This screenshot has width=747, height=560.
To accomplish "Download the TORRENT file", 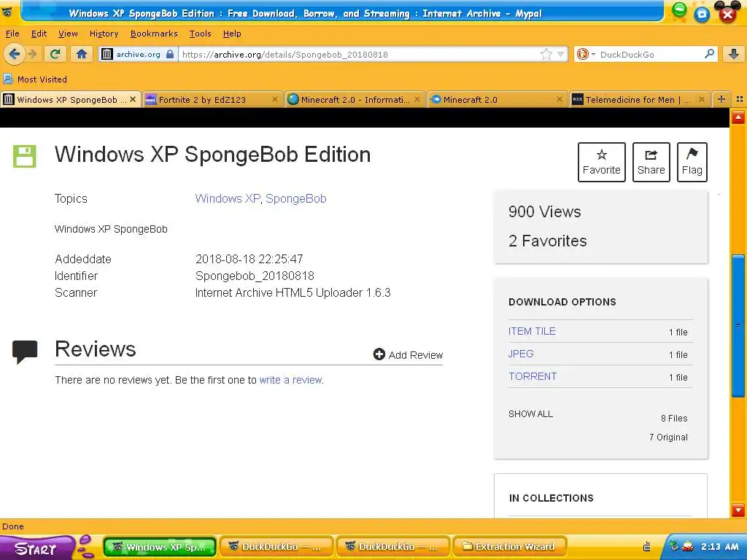I will (533, 376).
